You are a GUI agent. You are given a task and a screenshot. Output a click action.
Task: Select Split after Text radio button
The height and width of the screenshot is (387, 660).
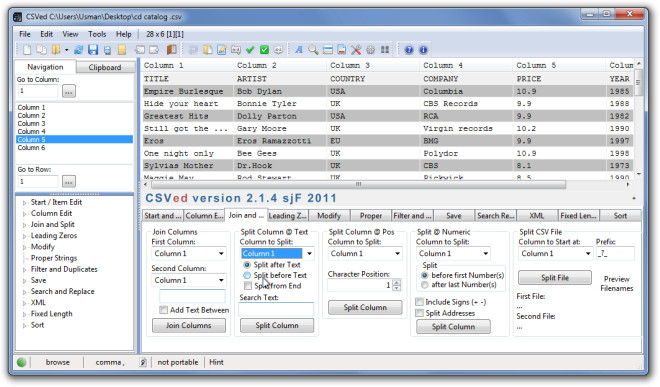247,265
